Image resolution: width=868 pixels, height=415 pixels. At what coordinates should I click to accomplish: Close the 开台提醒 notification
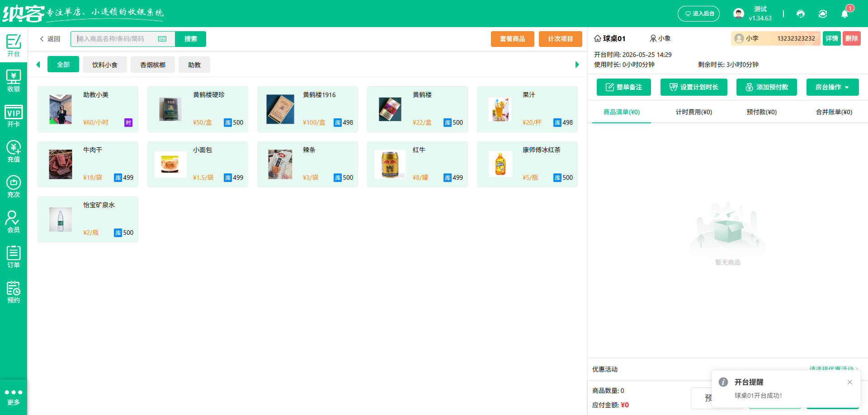[x=850, y=382]
